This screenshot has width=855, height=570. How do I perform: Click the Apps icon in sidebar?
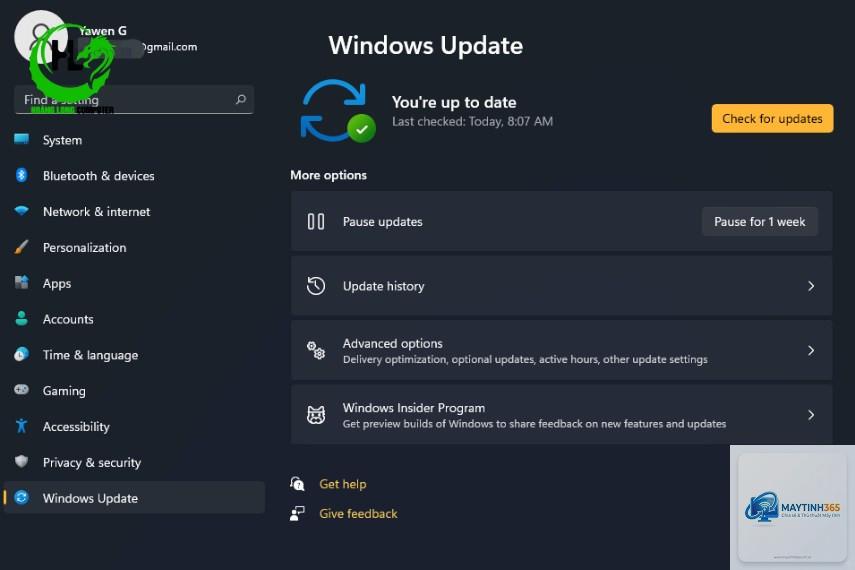coord(21,283)
